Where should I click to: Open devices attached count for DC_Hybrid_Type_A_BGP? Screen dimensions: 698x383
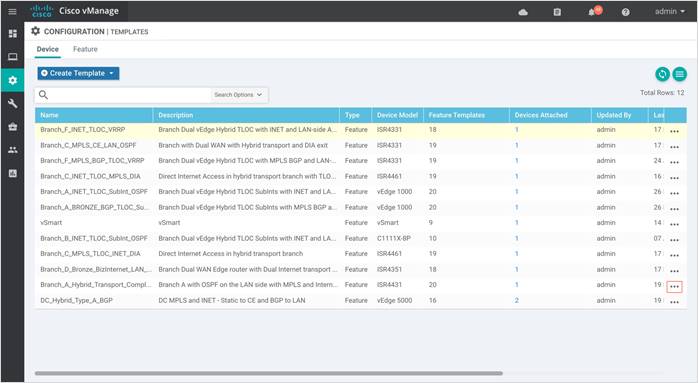click(516, 300)
